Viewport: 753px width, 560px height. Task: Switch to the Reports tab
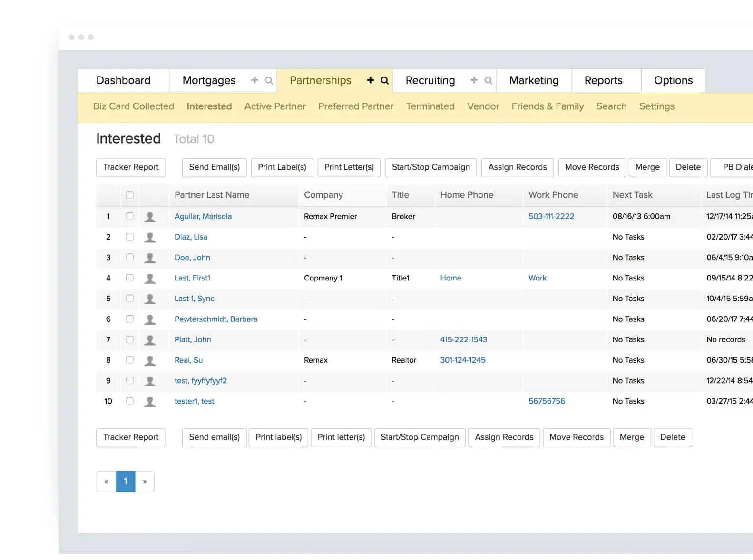pyautogui.click(x=603, y=80)
